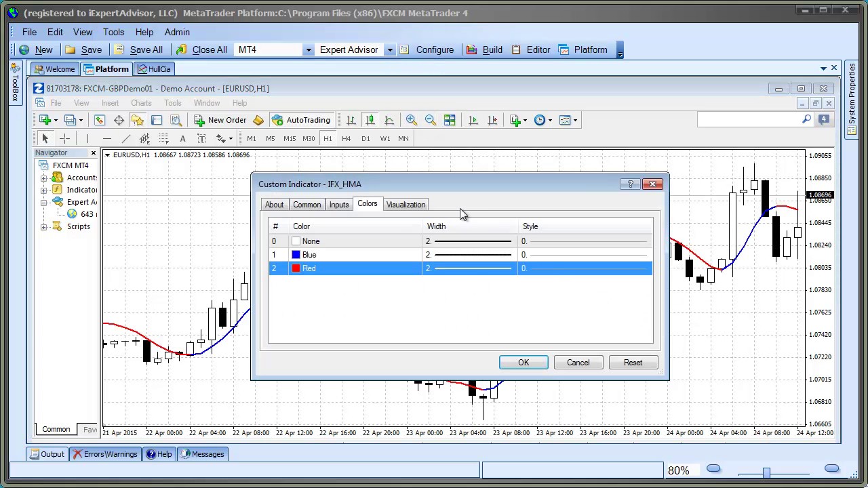
Task: Click the Tile Windows icon
Action: coord(450,120)
